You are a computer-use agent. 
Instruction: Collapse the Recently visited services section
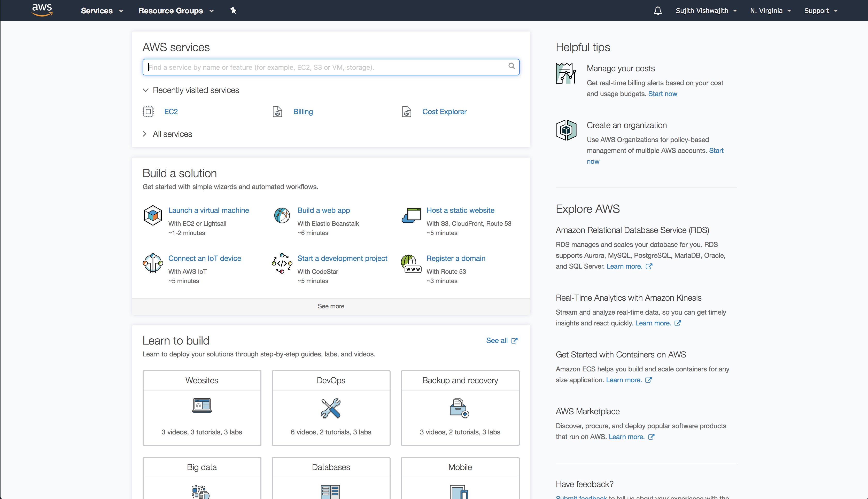(x=146, y=90)
